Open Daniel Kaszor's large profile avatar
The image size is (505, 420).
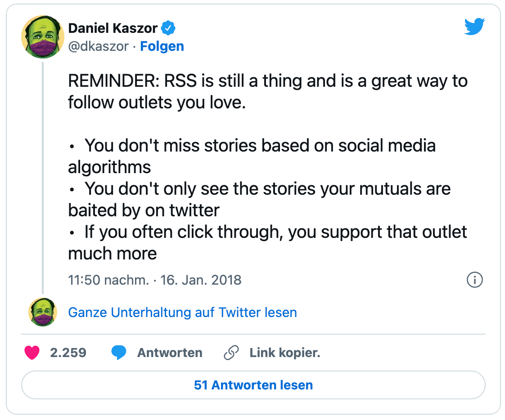click(42, 37)
